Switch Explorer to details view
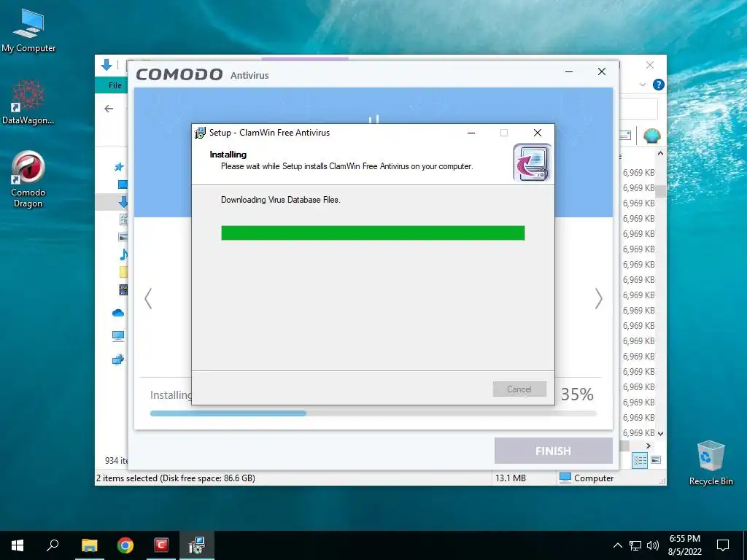This screenshot has height=560, width=747. click(640, 460)
